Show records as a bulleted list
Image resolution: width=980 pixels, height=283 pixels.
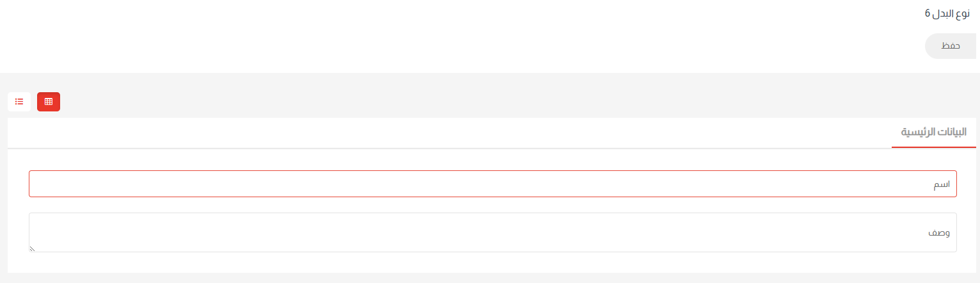coord(19,102)
